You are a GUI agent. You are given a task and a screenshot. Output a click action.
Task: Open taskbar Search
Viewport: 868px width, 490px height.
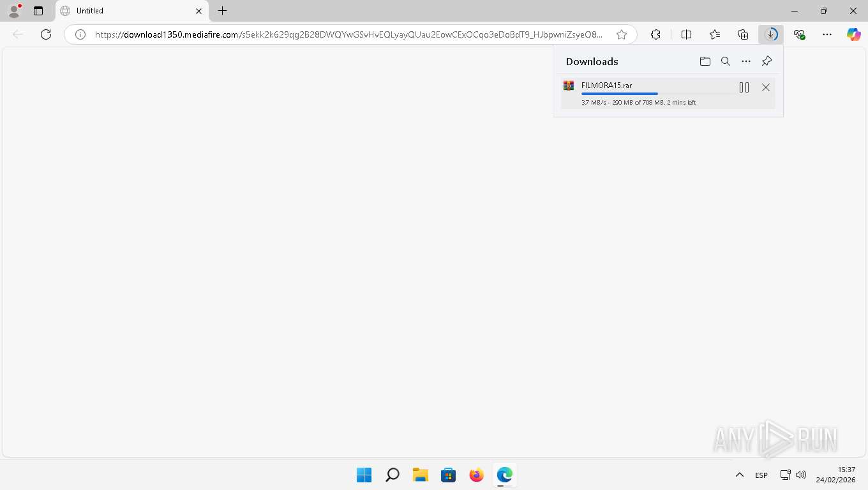(x=393, y=475)
